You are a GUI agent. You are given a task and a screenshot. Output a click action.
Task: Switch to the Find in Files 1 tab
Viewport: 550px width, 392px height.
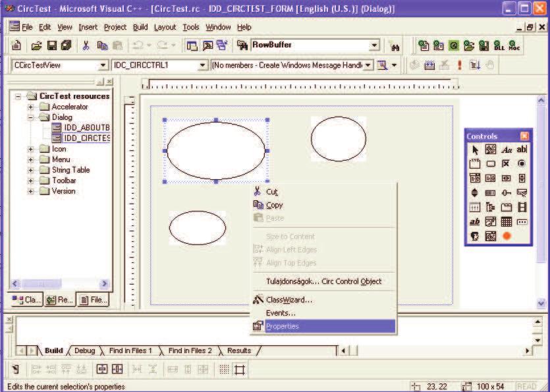click(x=130, y=350)
